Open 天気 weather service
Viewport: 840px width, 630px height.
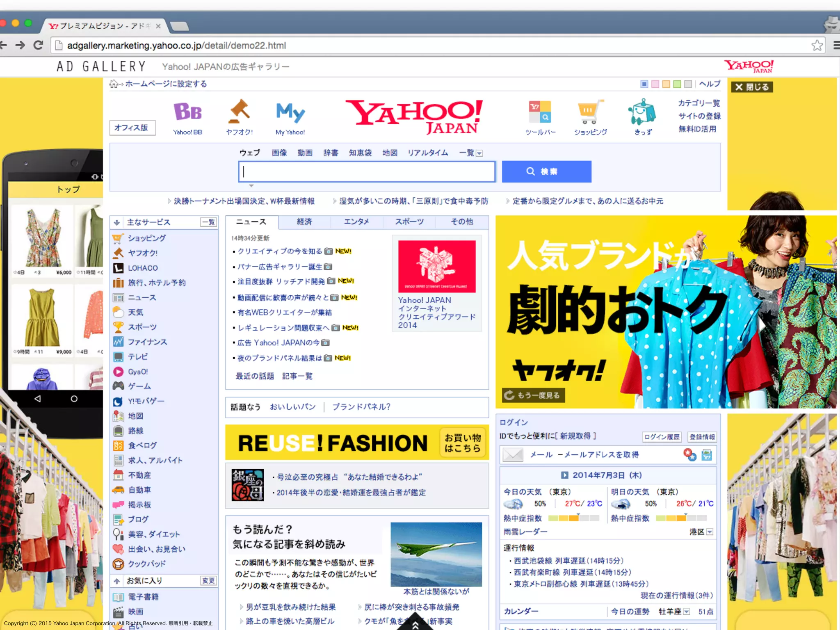tap(136, 312)
